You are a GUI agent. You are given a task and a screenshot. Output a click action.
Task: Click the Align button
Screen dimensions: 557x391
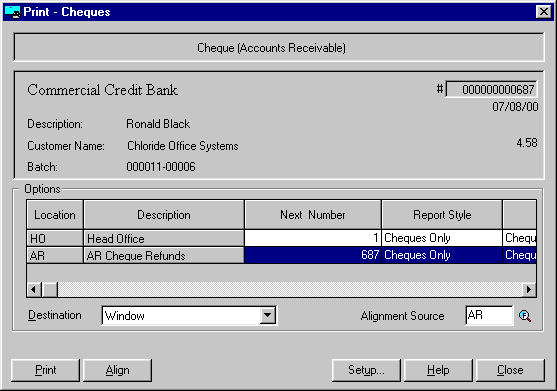tap(117, 370)
